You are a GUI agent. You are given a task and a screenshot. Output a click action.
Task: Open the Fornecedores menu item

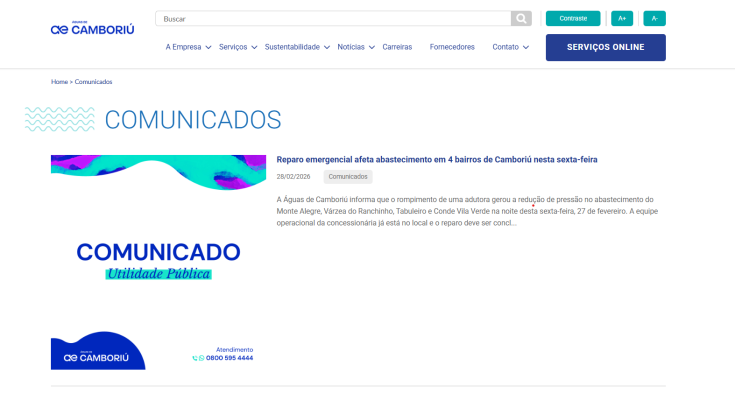click(452, 47)
